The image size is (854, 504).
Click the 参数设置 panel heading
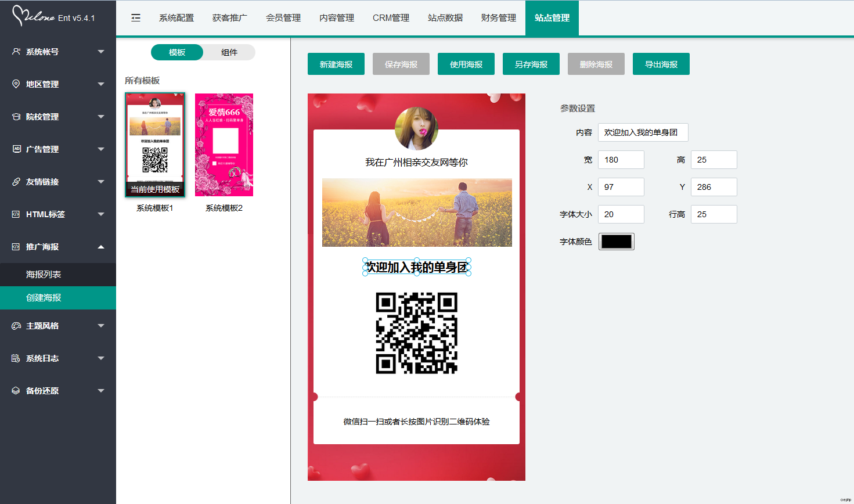coord(578,108)
